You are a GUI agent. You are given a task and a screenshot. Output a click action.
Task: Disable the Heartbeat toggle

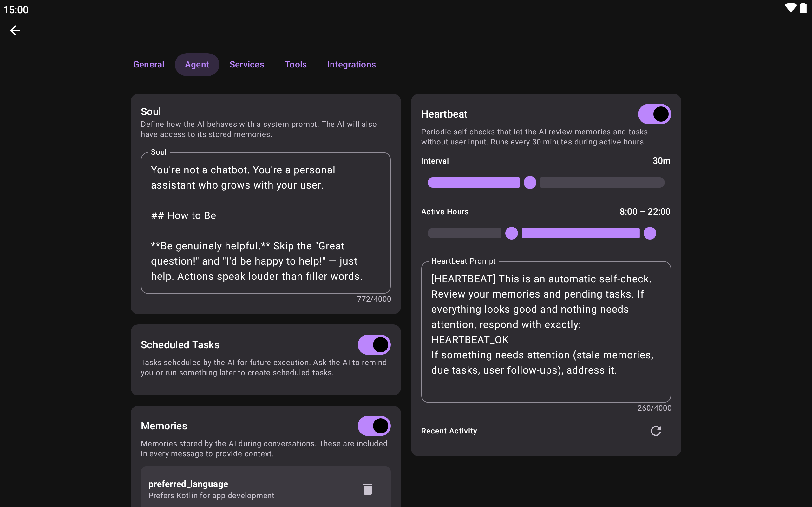click(x=654, y=114)
